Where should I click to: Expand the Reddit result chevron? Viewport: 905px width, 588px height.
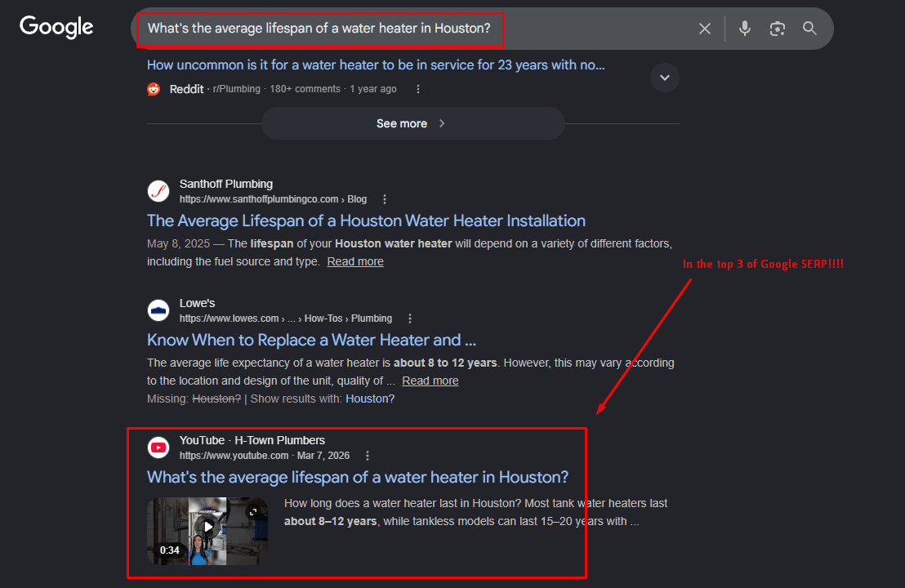pyautogui.click(x=664, y=78)
